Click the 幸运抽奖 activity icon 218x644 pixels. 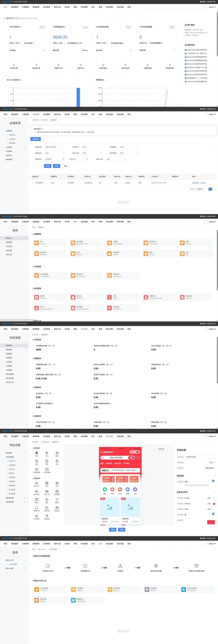pyautogui.click(x=109, y=308)
